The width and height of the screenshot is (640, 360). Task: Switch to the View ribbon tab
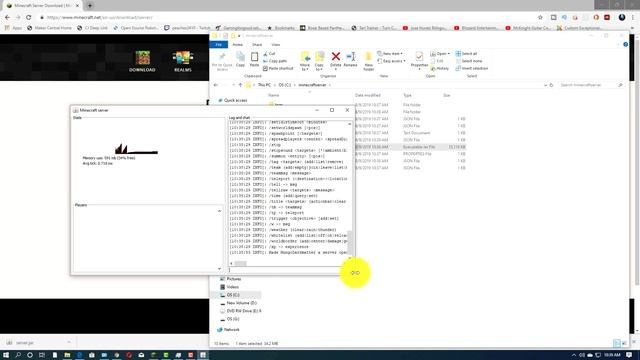[x=276, y=44]
